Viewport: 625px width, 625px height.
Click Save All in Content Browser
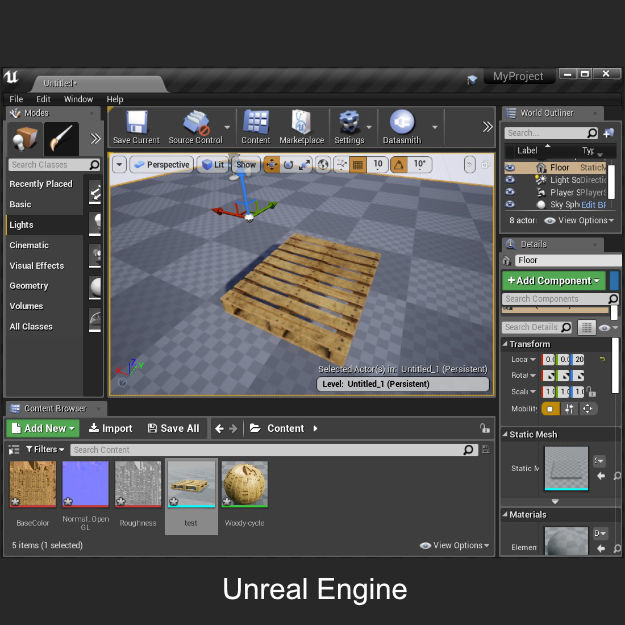(173, 428)
